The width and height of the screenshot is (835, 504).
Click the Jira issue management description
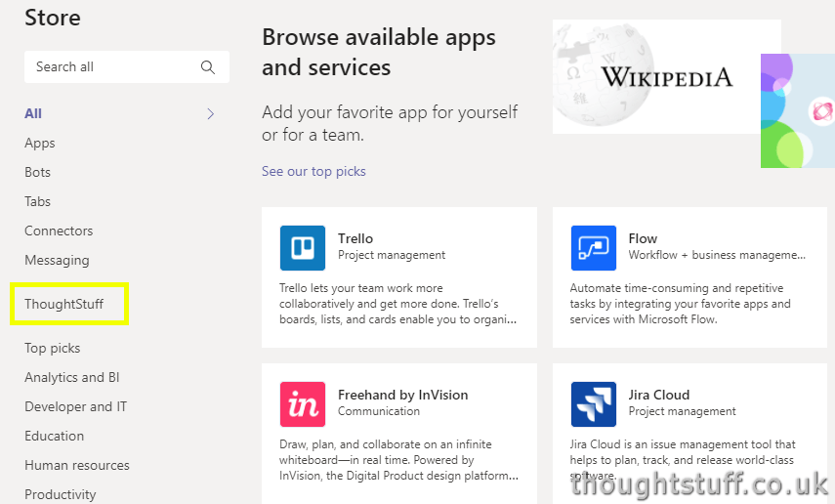click(x=683, y=460)
